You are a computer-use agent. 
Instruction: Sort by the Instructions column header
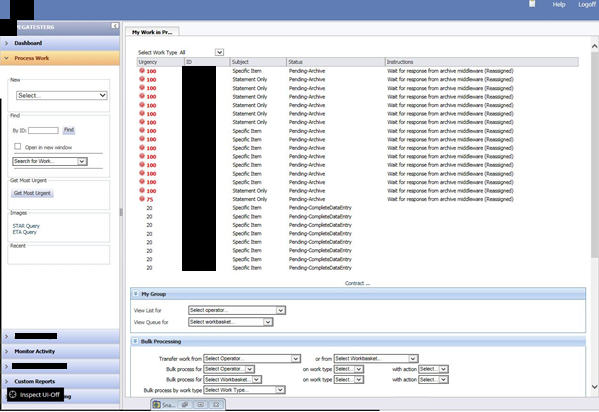pos(482,62)
